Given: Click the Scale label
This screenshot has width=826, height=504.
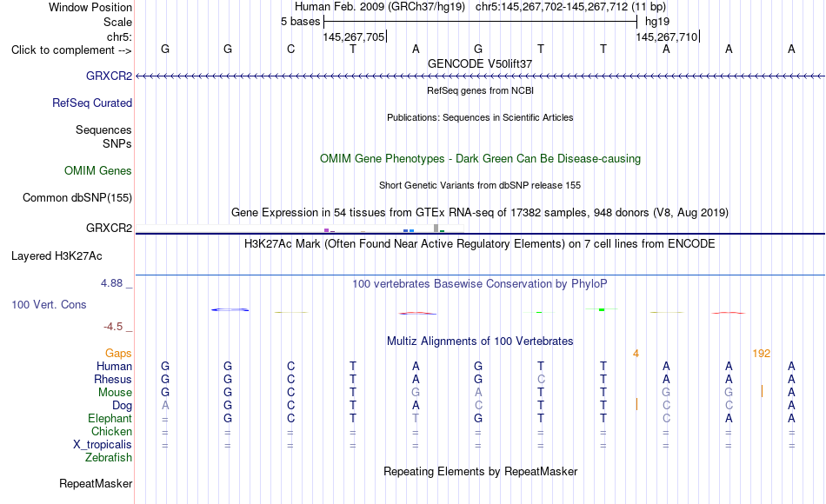Looking at the screenshot, I should 118,22.
